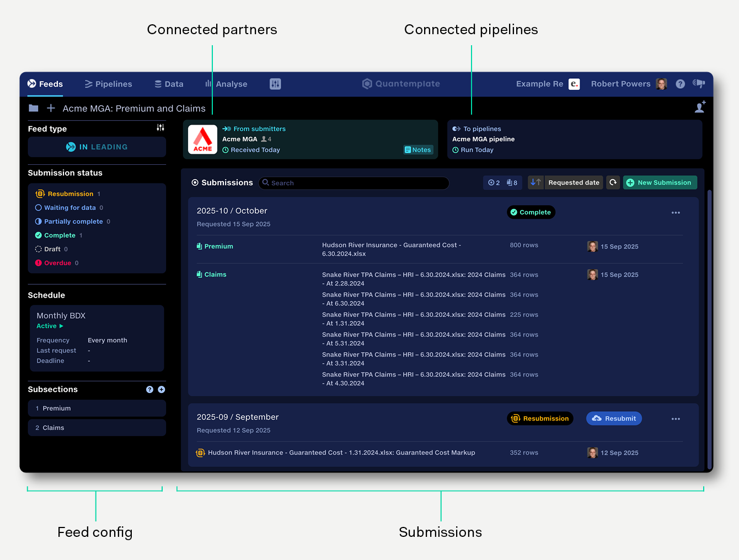Viewport: 739px width, 560px height.
Task: Switch to the Data section
Action: pos(169,84)
